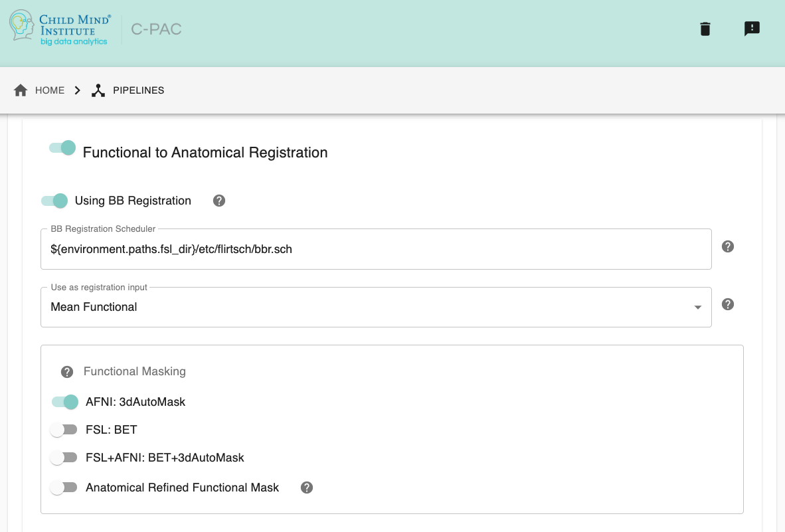
Task: Go to HOME in breadcrumb
Action: [x=40, y=90]
